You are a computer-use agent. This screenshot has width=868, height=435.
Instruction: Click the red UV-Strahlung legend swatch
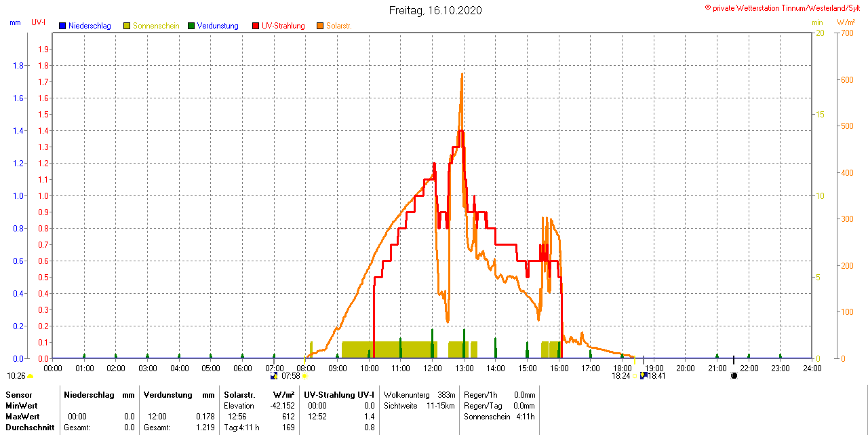(256, 26)
